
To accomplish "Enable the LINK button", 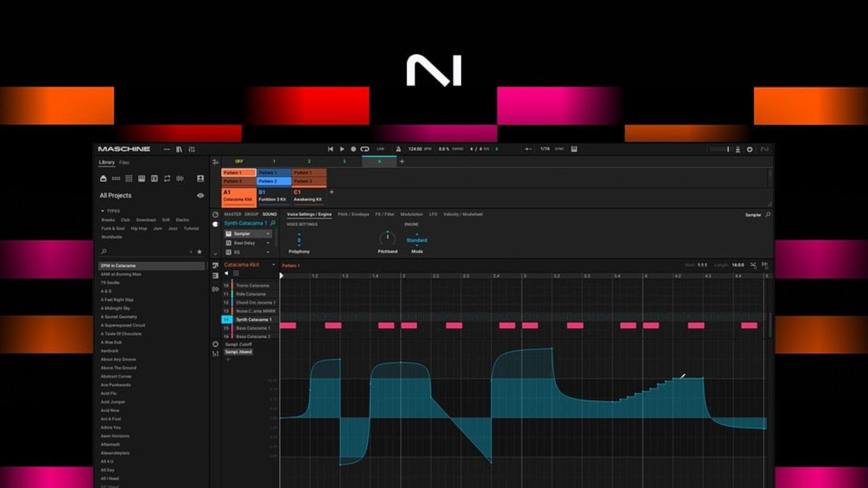I will 381,149.
